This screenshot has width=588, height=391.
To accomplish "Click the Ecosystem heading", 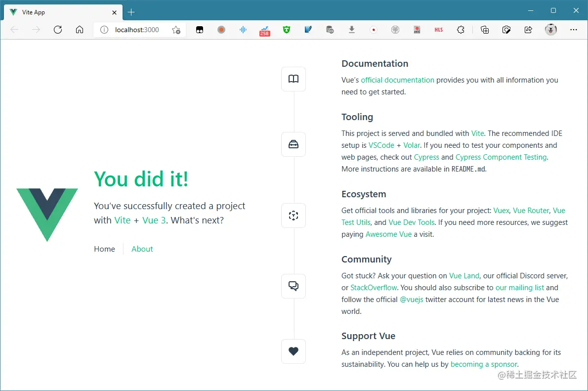I will pos(363,194).
